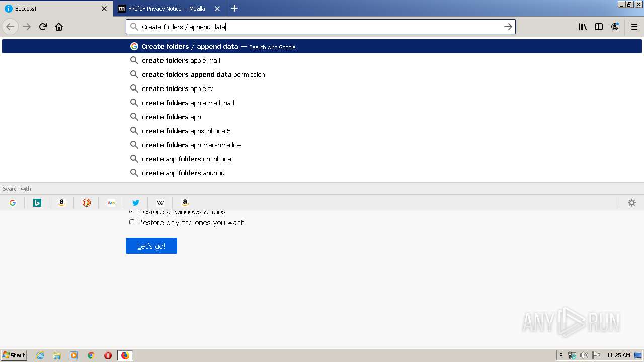Screen dimensions: 644x362
Task: Close the Success! tab
Action: pyautogui.click(x=104, y=9)
